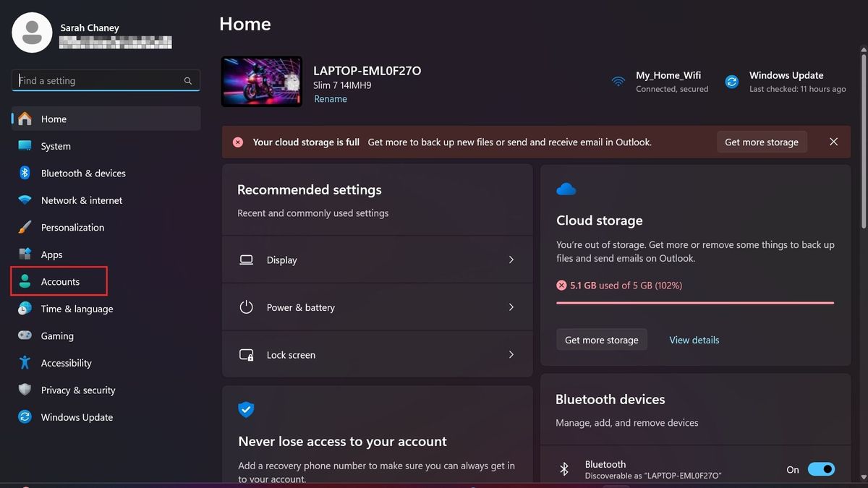The height and width of the screenshot is (488, 868).
Task: Click the Sarah Chaney account name
Action: click(x=90, y=27)
